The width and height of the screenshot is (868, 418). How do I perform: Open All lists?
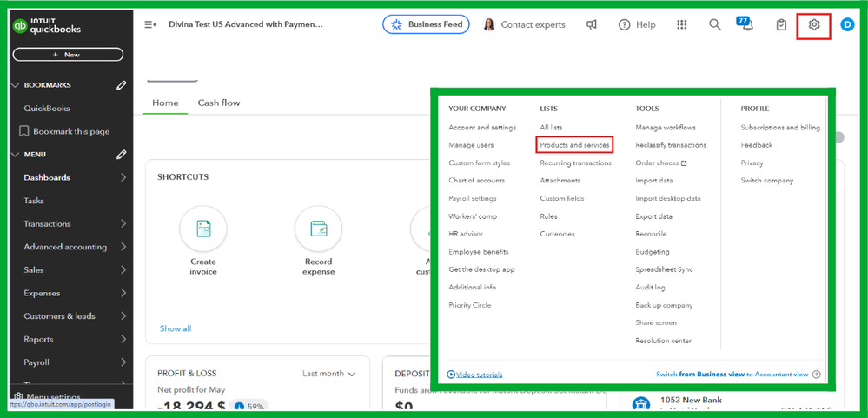coord(551,128)
